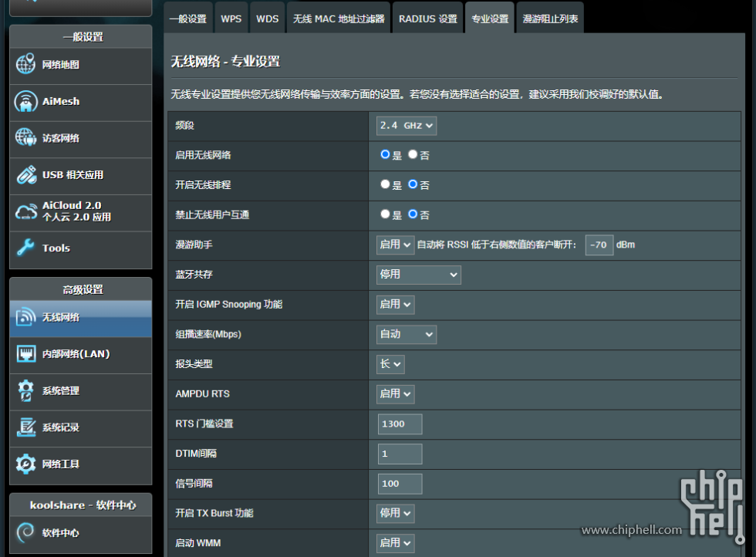Open the 蓝牙共存 停用 dropdown

coord(418,275)
